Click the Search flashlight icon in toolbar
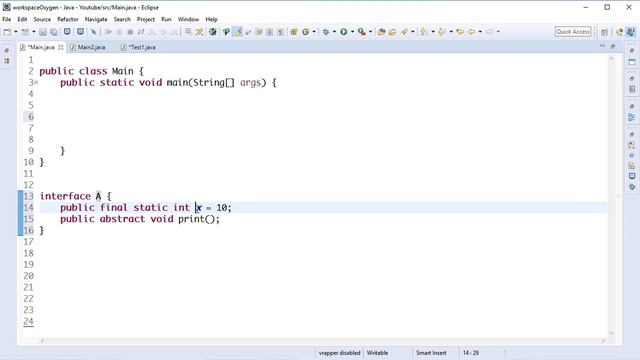 404,32
